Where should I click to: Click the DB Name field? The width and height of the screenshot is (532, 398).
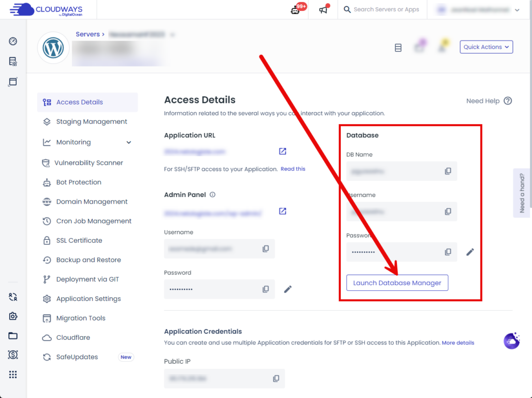(x=402, y=171)
